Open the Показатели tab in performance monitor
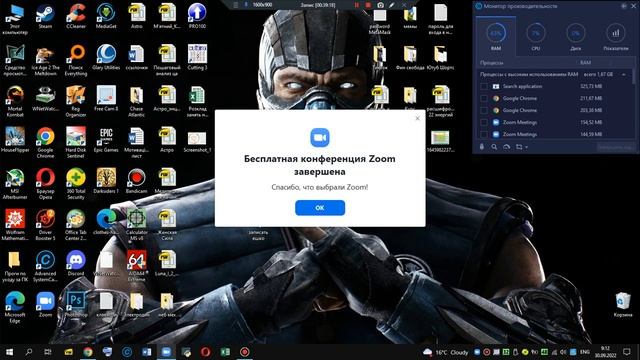 click(616, 37)
